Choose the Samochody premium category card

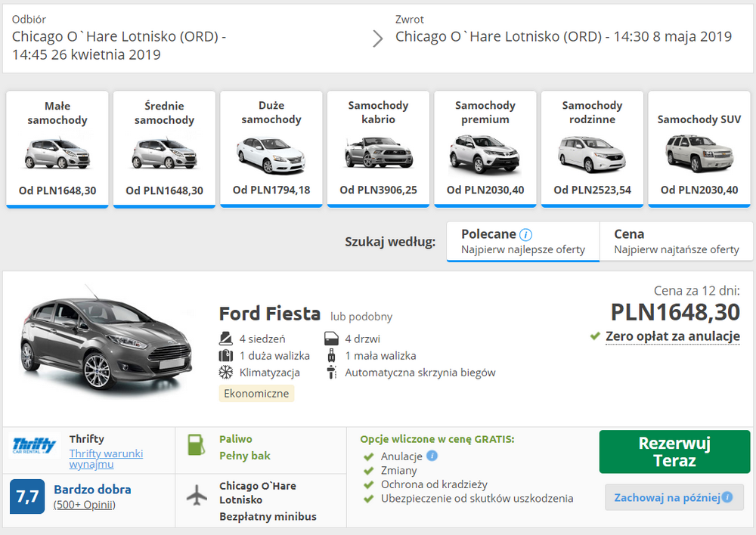point(485,148)
